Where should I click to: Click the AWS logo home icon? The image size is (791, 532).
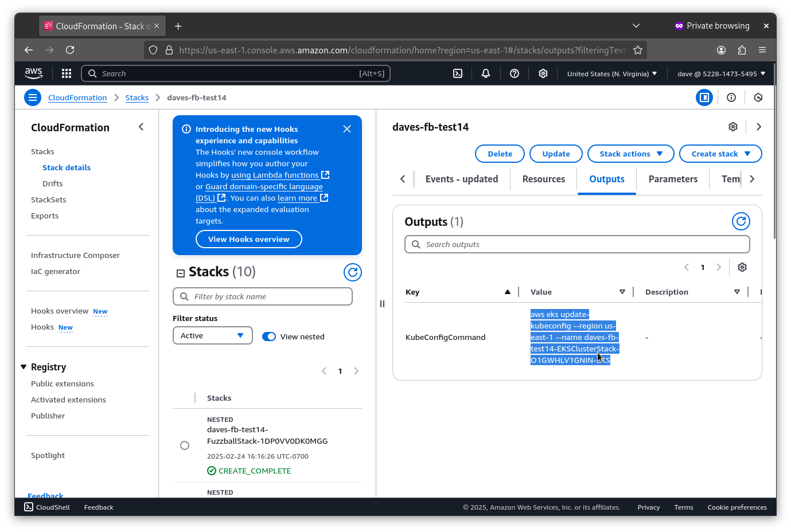(x=33, y=73)
